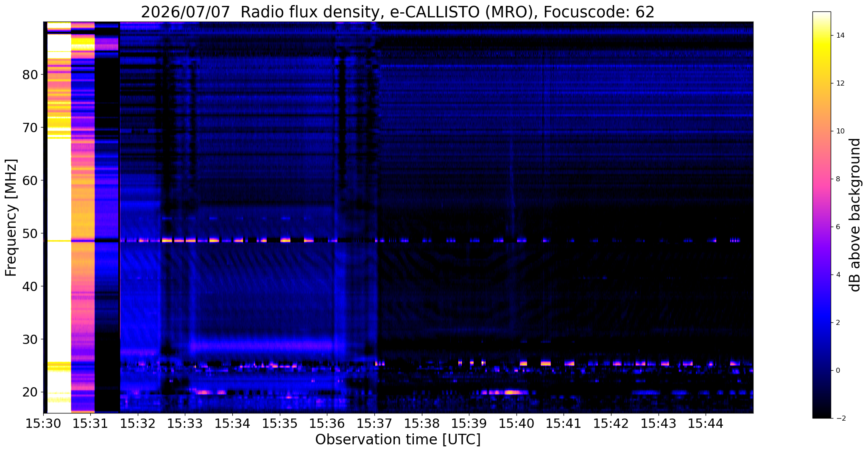The image size is (868, 452).
Task: Select the colorbar tick value 8
Action: tap(838, 179)
